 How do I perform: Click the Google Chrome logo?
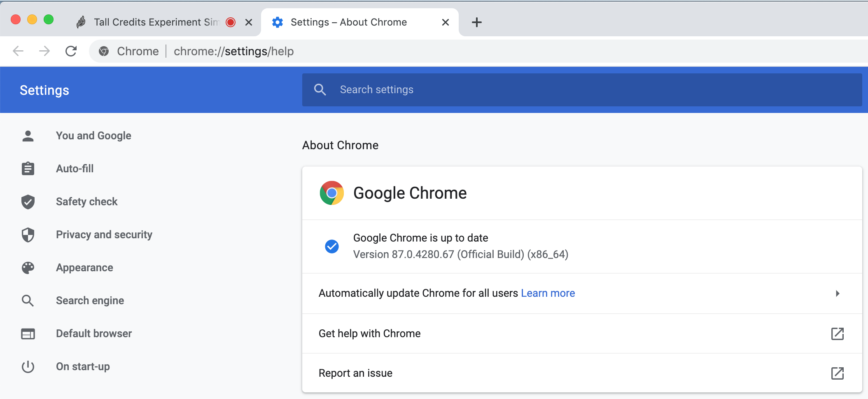tap(332, 193)
